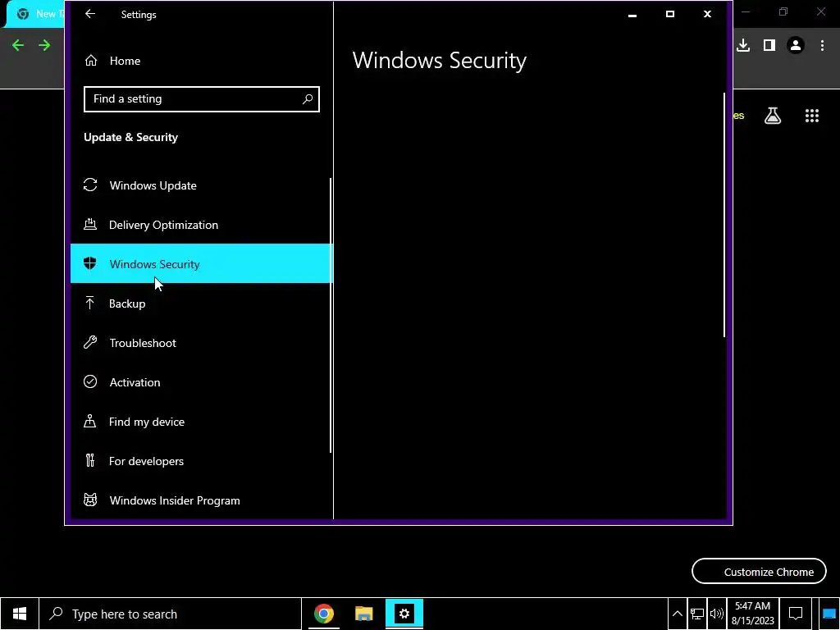Click the Find my device person icon
The image size is (840, 630).
(90, 421)
